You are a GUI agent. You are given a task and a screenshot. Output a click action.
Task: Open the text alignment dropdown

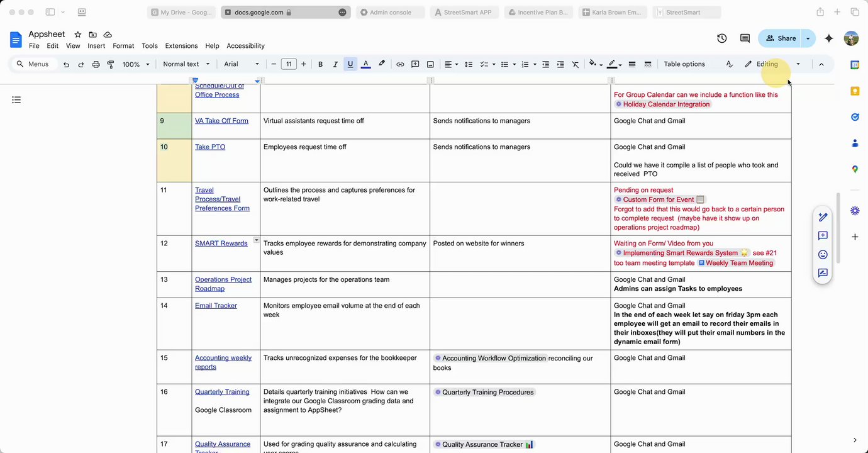point(451,64)
